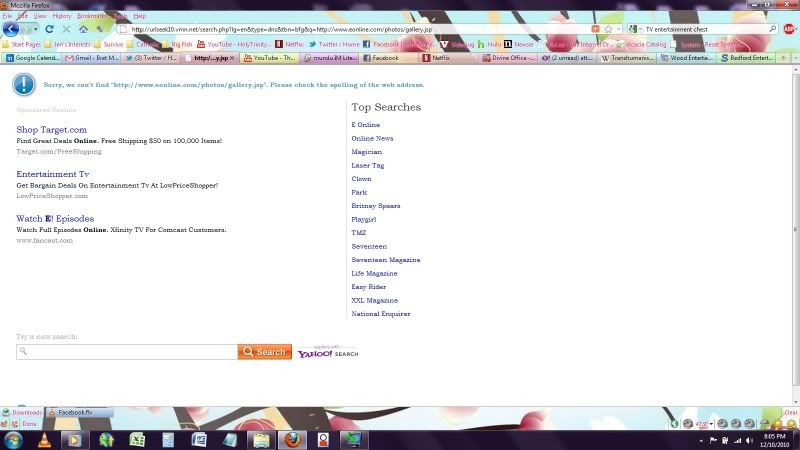Screen dimensions: 800x450
Task: Open the Netflix bookmark in the bookmarks bar
Action: click(x=289, y=44)
